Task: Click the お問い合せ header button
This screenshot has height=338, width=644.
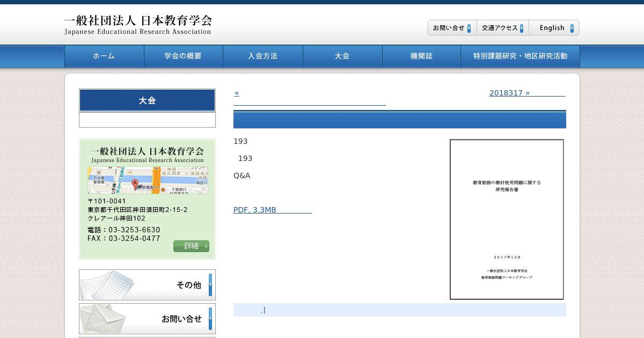Action: click(452, 28)
